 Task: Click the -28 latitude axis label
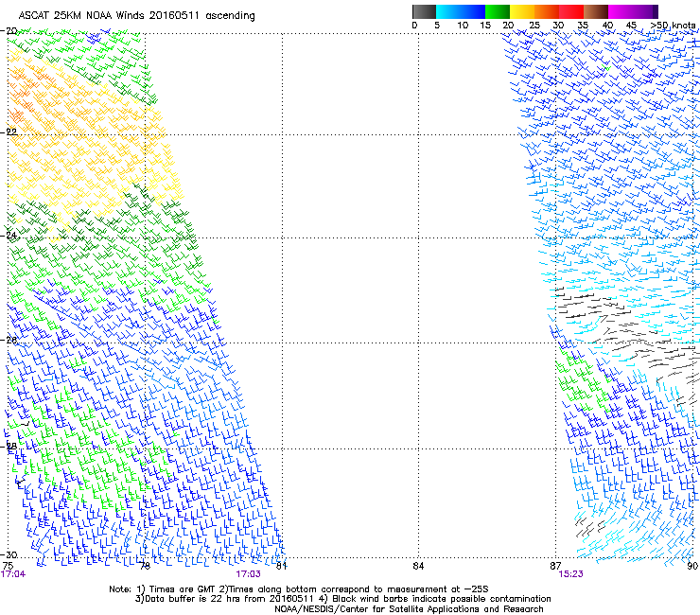point(9,446)
